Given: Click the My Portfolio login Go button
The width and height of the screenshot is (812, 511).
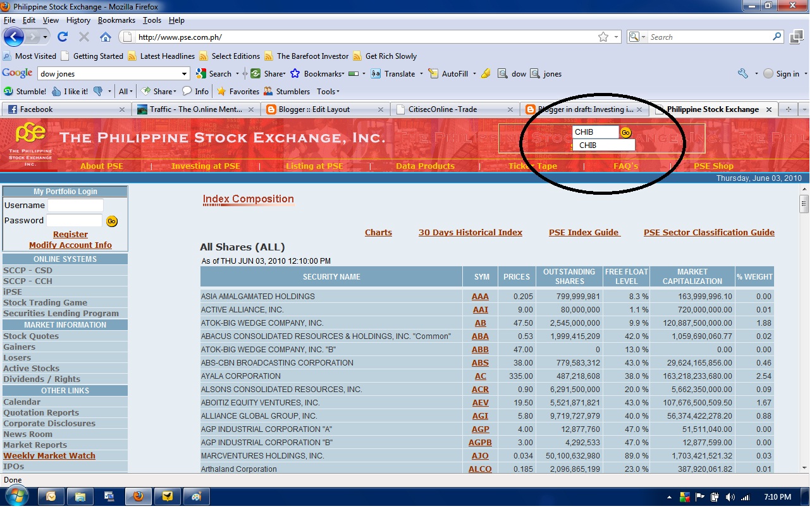Looking at the screenshot, I should coord(112,221).
